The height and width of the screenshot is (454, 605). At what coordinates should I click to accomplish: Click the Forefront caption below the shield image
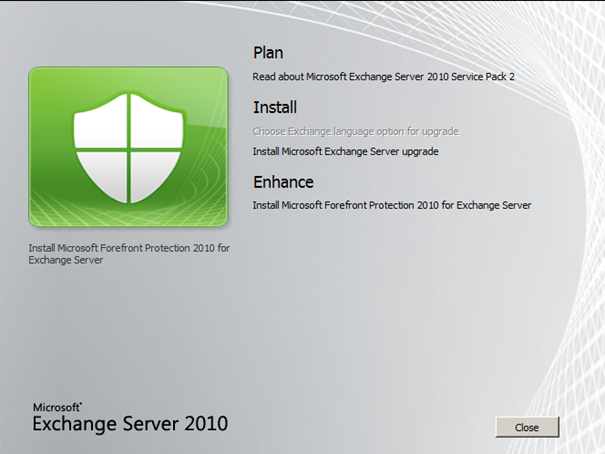(x=129, y=254)
